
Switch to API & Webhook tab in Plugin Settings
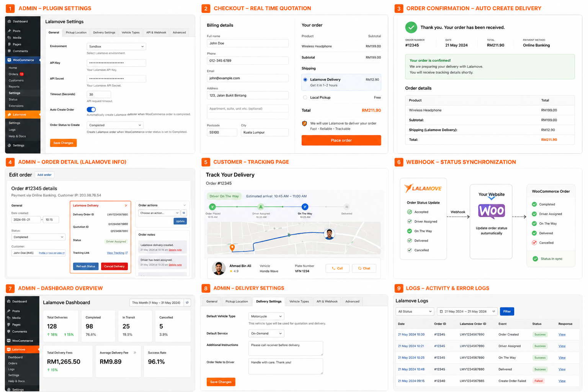[x=156, y=33]
